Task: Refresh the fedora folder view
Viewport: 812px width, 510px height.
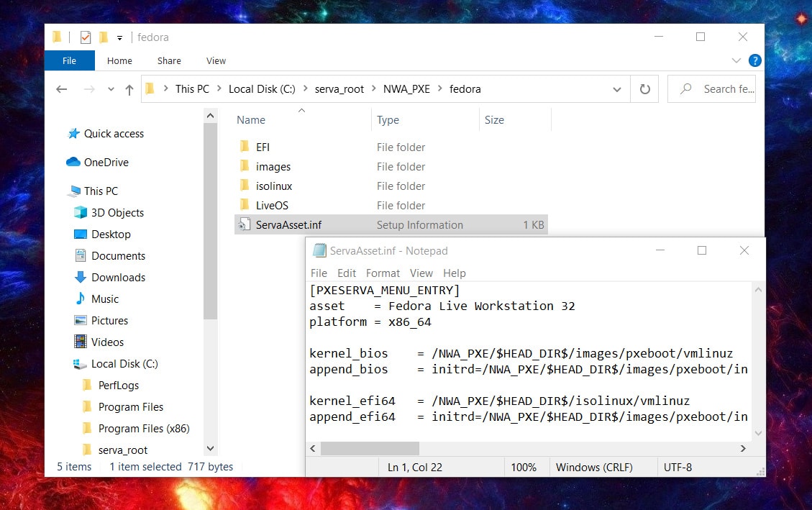Action: click(x=644, y=89)
